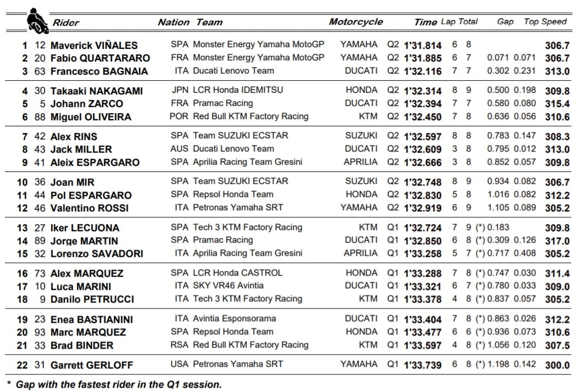Screen dimensions: 576x392
Task: Click the Team column header
Action: (209, 23)
